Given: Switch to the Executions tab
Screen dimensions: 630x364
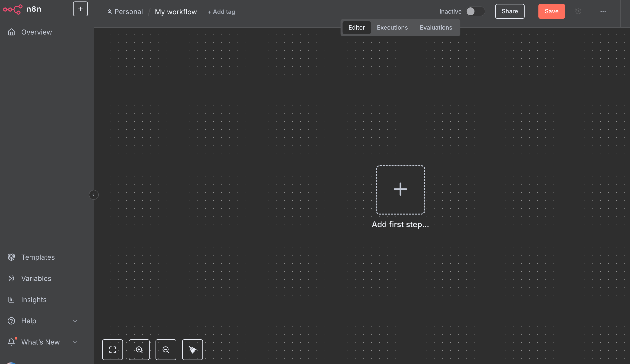Looking at the screenshot, I should coord(392,27).
